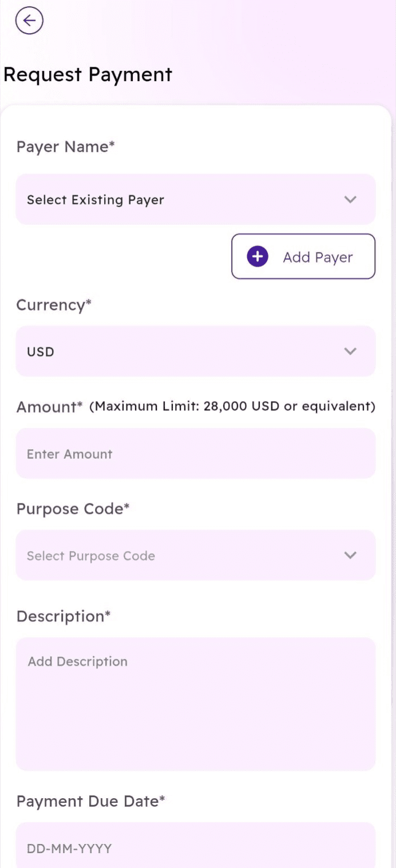Open the USD currency dropdown
396x868 pixels.
coord(195,351)
